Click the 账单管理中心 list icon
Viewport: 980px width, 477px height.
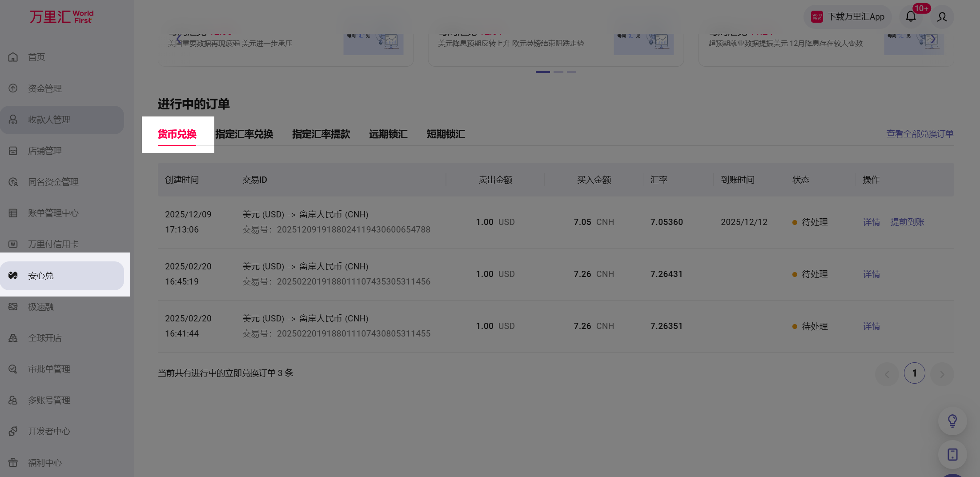pyautogui.click(x=13, y=213)
